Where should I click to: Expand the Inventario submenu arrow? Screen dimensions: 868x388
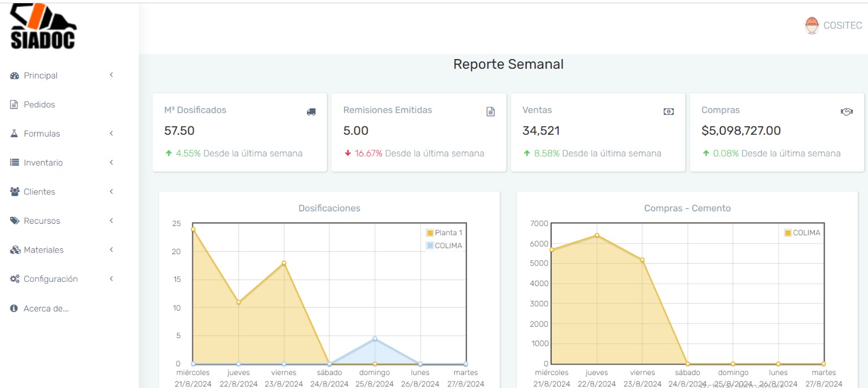coord(111,163)
